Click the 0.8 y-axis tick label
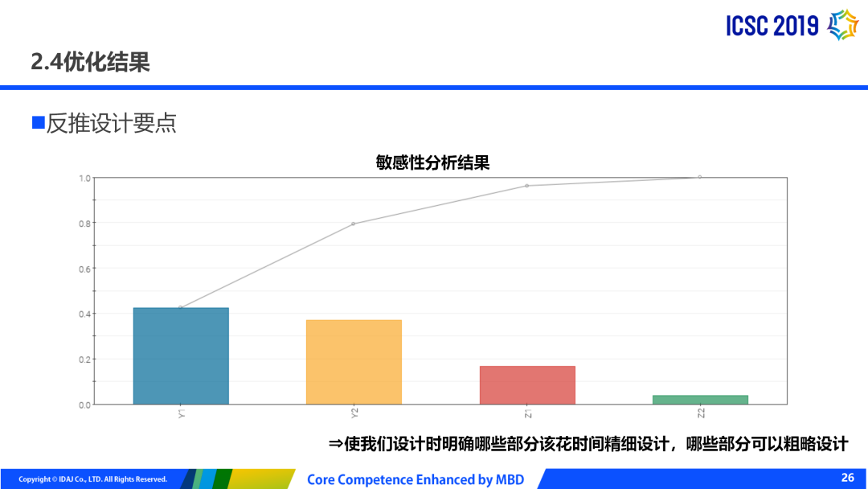The width and height of the screenshot is (868, 489). pyautogui.click(x=84, y=223)
